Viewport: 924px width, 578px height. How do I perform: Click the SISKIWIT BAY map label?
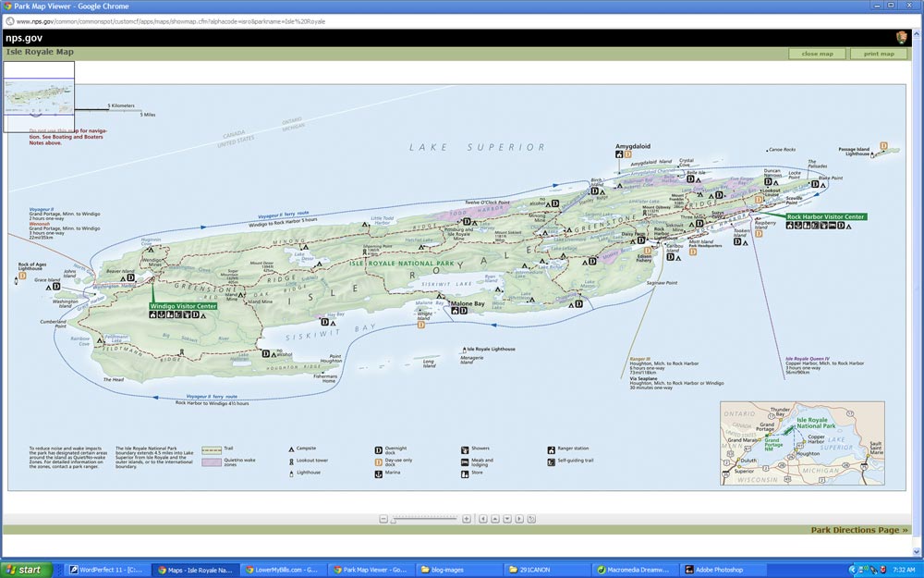pyautogui.click(x=331, y=333)
